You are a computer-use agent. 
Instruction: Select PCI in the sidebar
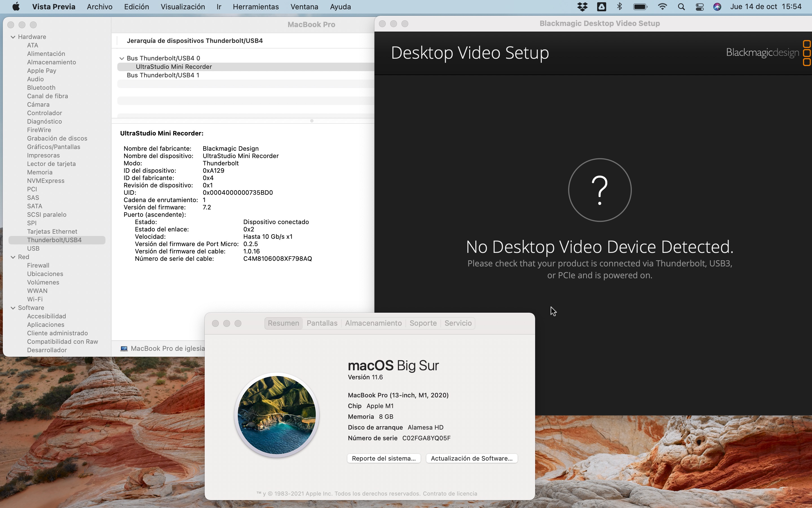[32, 189]
